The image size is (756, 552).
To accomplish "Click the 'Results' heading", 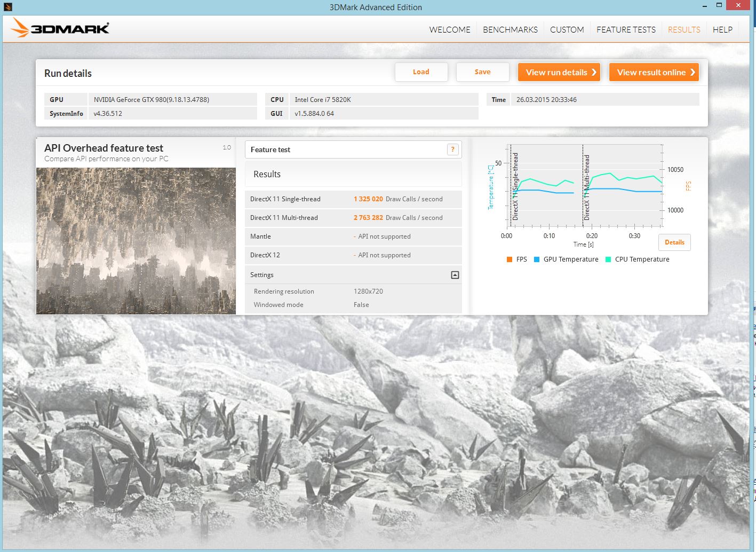I will pyautogui.click(x=267, y=174).
